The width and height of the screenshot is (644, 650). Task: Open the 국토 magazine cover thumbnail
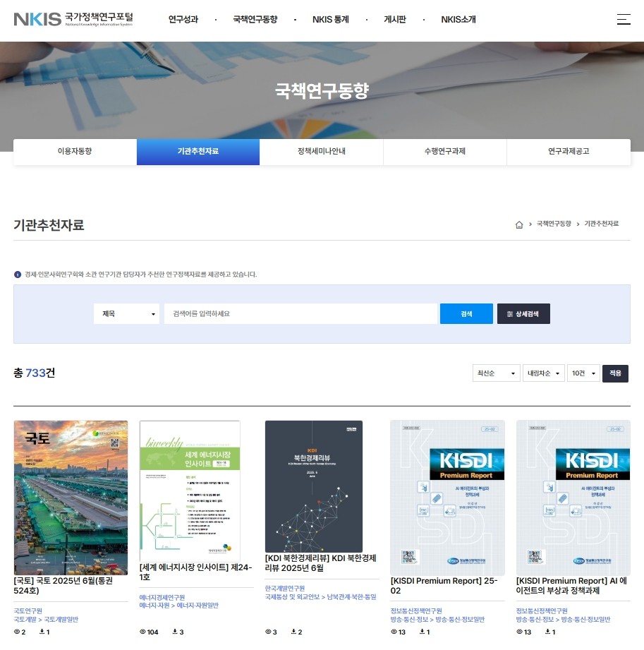click(x=71, y=498)
